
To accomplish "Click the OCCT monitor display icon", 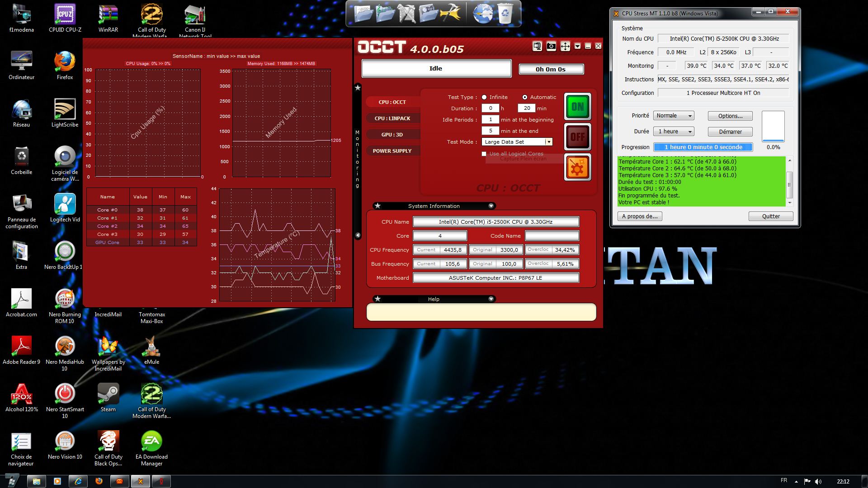I will (x=537, y=46).
